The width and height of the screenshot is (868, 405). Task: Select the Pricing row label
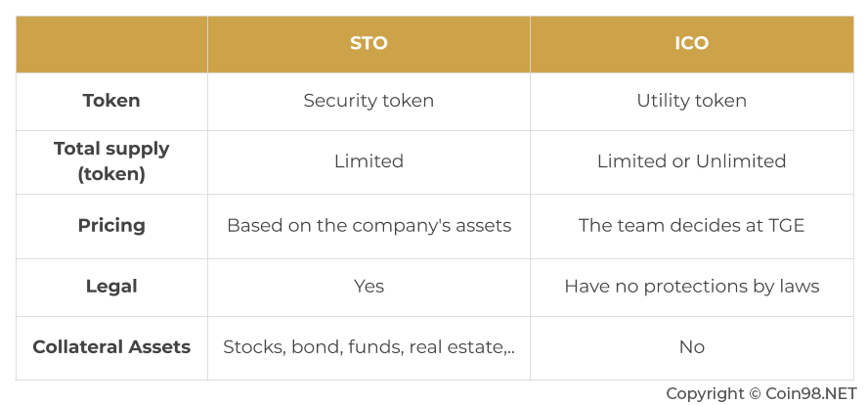coord(111,226)
